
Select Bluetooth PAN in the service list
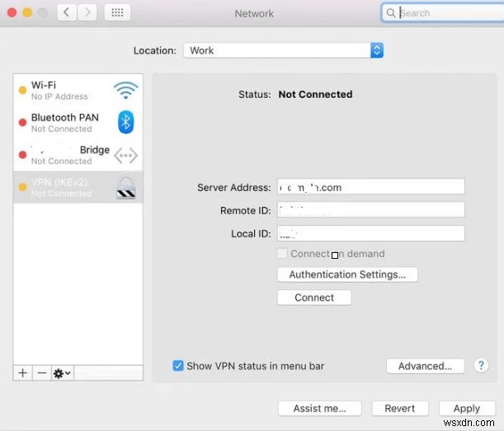coord(78,122)
